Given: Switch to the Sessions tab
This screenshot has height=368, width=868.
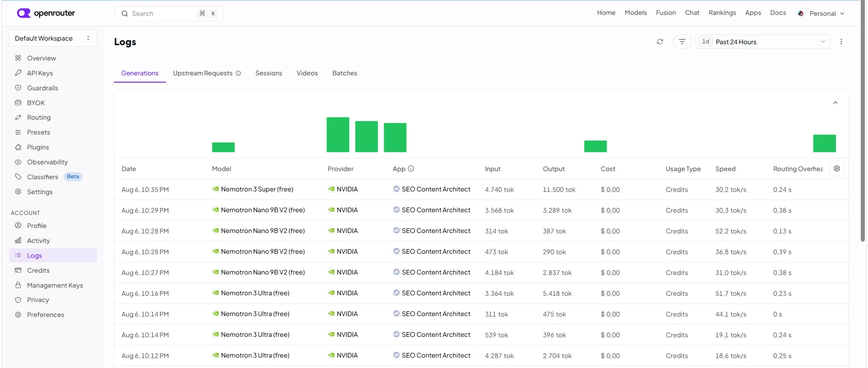Looking at the screenshot, I should [269, 73].
